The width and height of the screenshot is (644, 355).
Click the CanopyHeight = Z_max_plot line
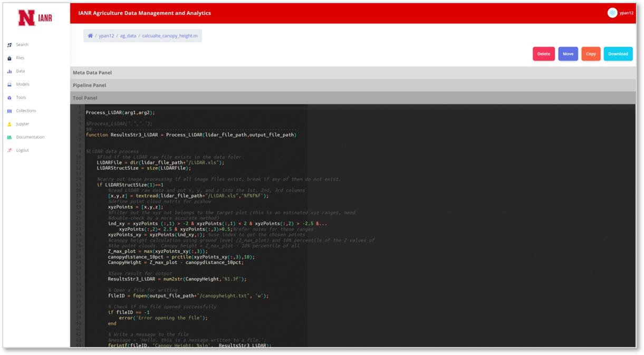[x=176, y=262]
